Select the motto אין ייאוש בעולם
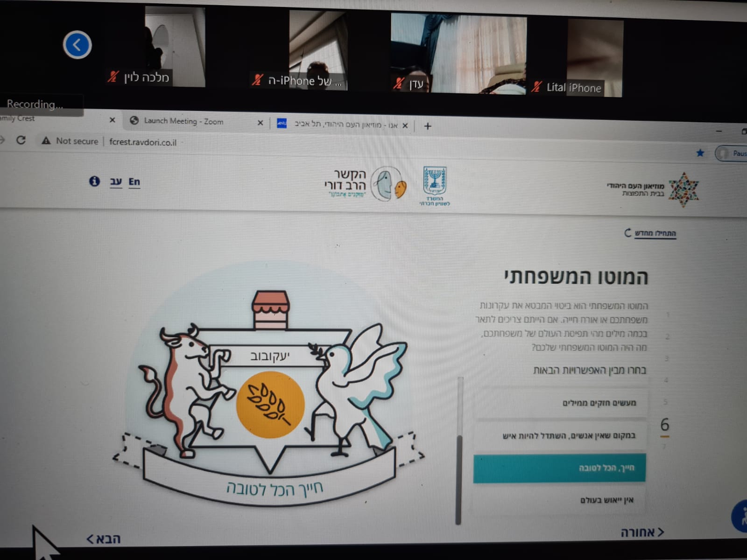 click(560, 500)
